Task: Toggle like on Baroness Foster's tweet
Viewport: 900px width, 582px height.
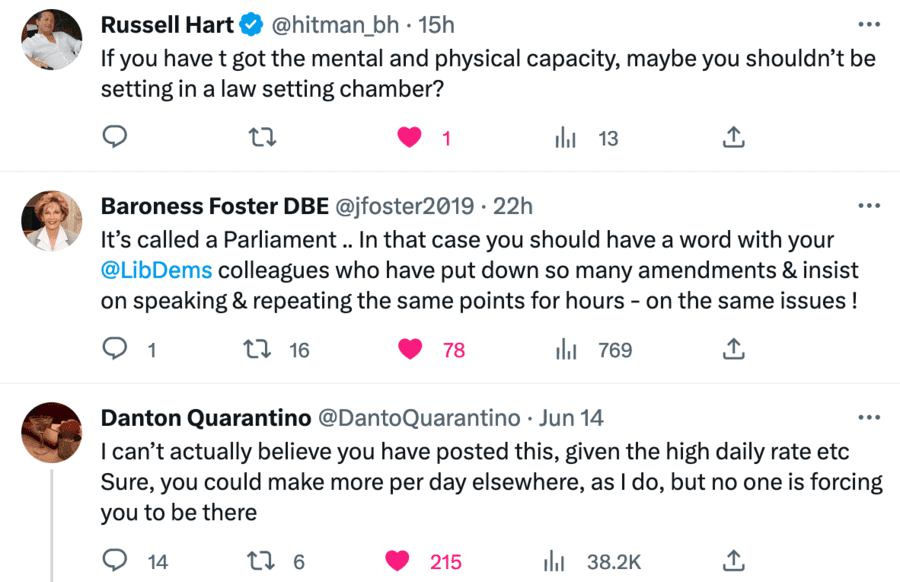Action: click(410, 349)
